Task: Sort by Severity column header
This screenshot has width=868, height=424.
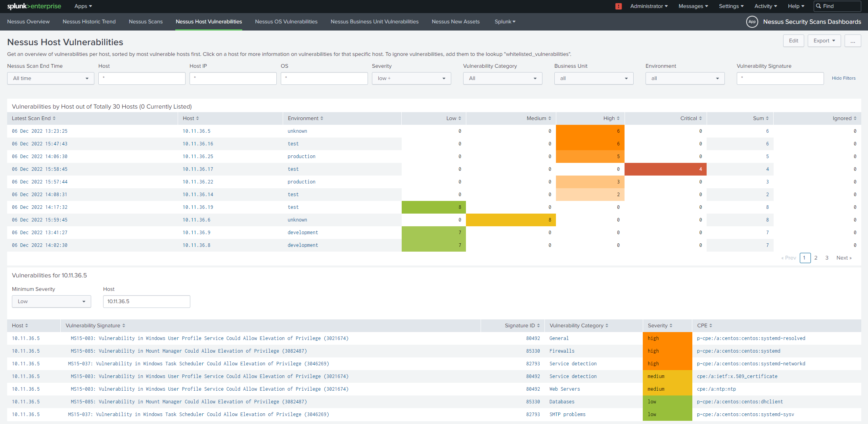Action: [x=660, y=326]
